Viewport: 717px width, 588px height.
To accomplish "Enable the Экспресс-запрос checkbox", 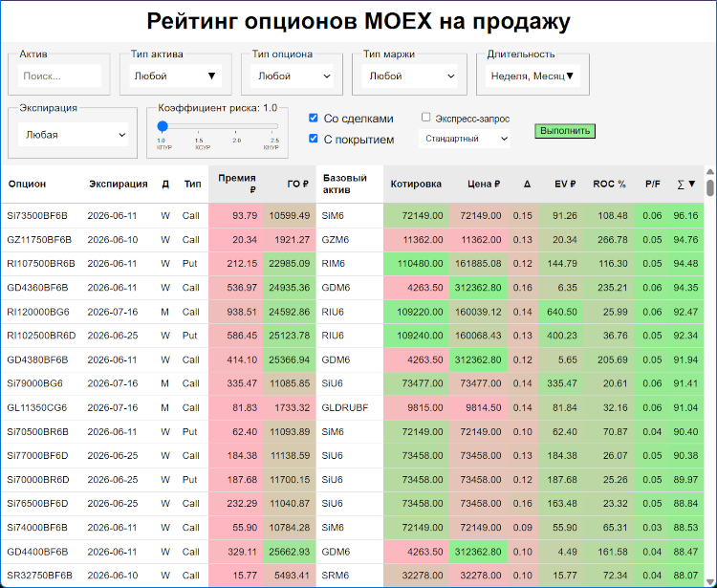I will coord(425,117).
